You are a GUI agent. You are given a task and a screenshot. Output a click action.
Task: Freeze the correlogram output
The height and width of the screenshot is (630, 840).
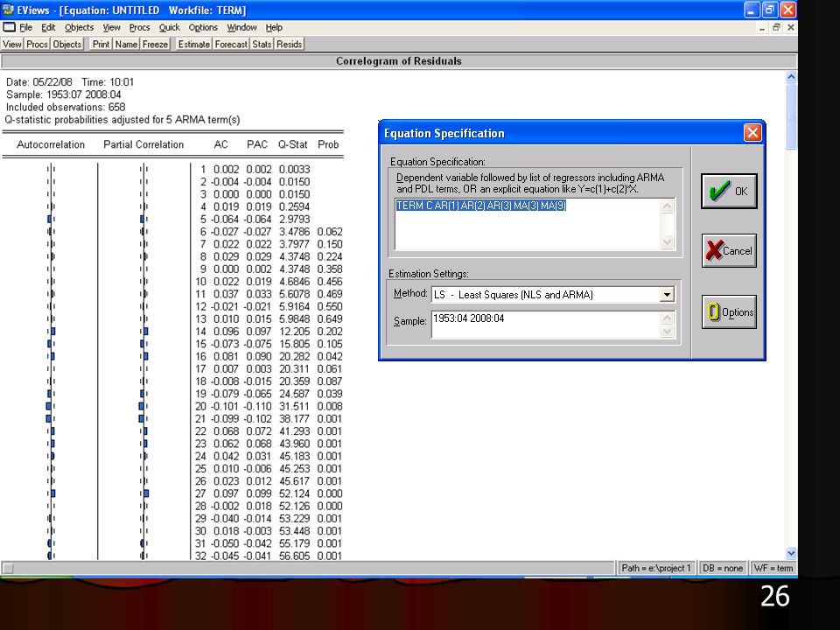coord(156,45)
